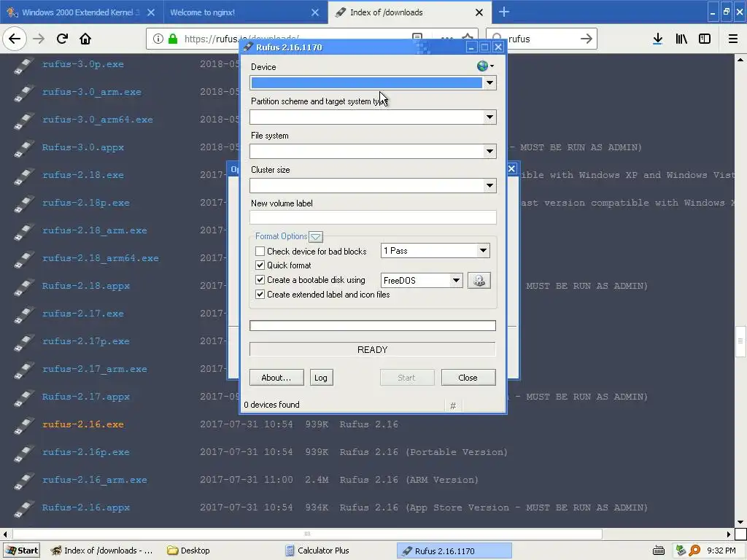Click magnifier icon in system tray

(x=694, y=551)
